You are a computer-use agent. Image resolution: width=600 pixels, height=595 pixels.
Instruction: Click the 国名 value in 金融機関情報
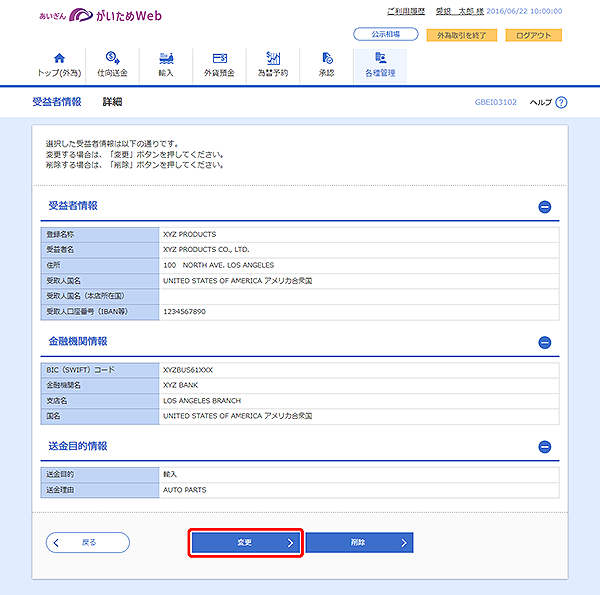tap(237, 416)
